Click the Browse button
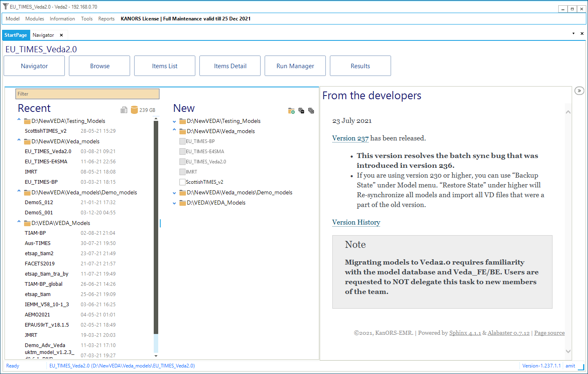This screenshot has height=374, width=588. (99, 66)
